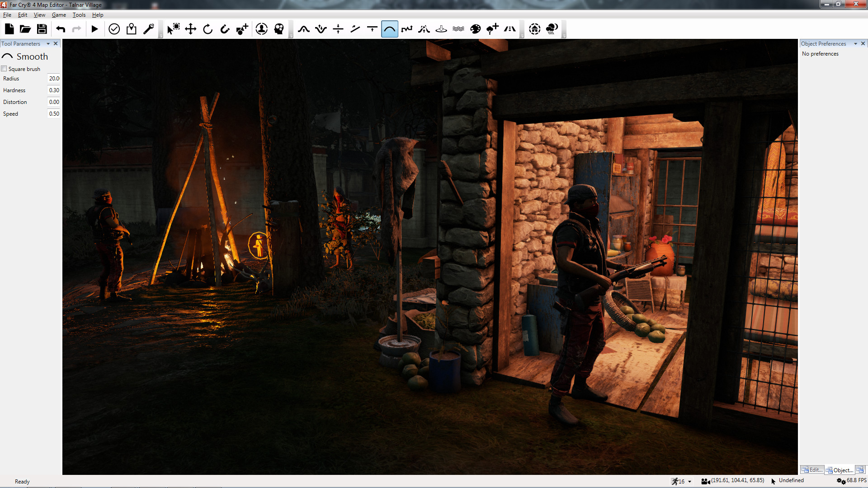
Task: Expand the Tool Parameters panel dropdown arrow
Action: pos(48,44)
